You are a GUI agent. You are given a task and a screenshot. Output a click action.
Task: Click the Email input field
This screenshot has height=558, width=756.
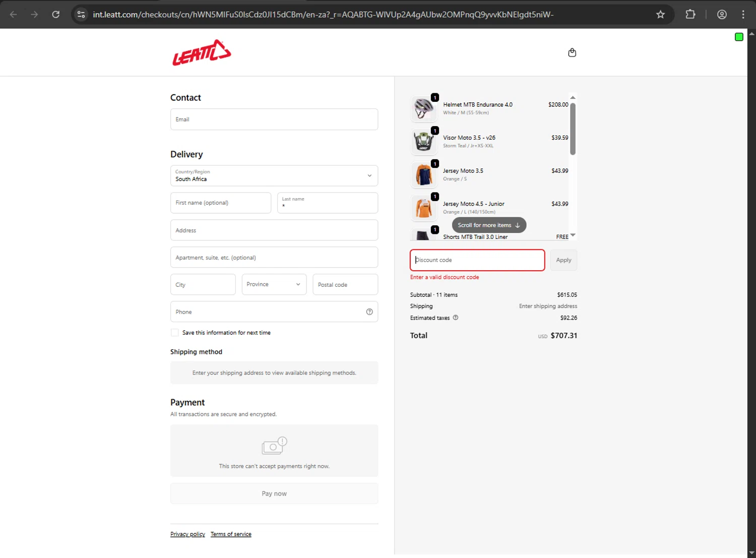274,119
